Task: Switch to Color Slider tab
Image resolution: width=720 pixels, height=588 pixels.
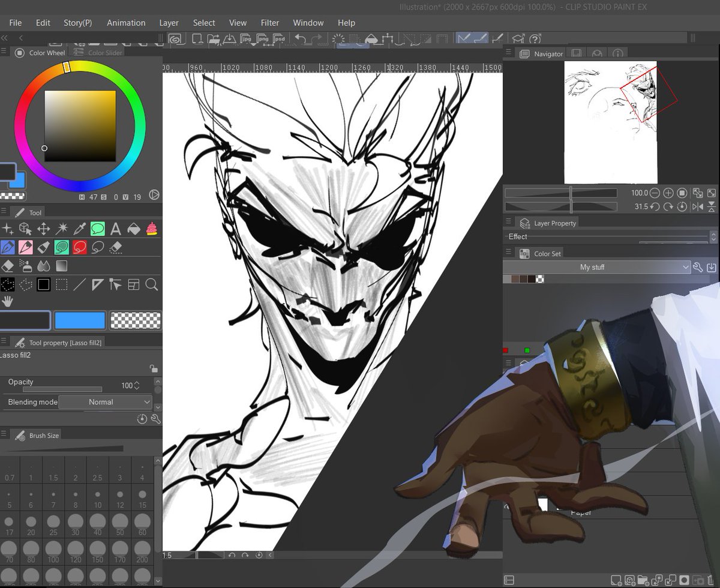Action: click(x=100, y=53)
